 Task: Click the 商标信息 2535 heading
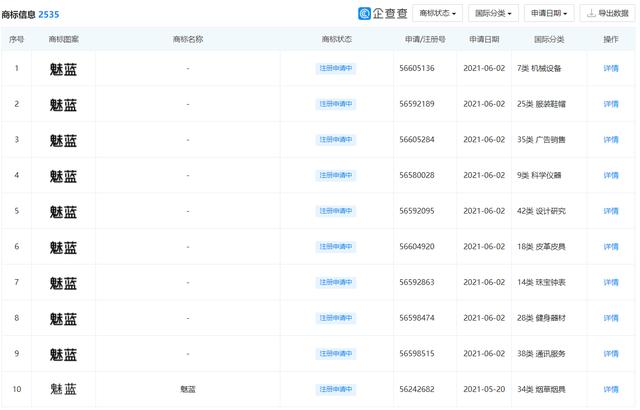click(30, 14)
